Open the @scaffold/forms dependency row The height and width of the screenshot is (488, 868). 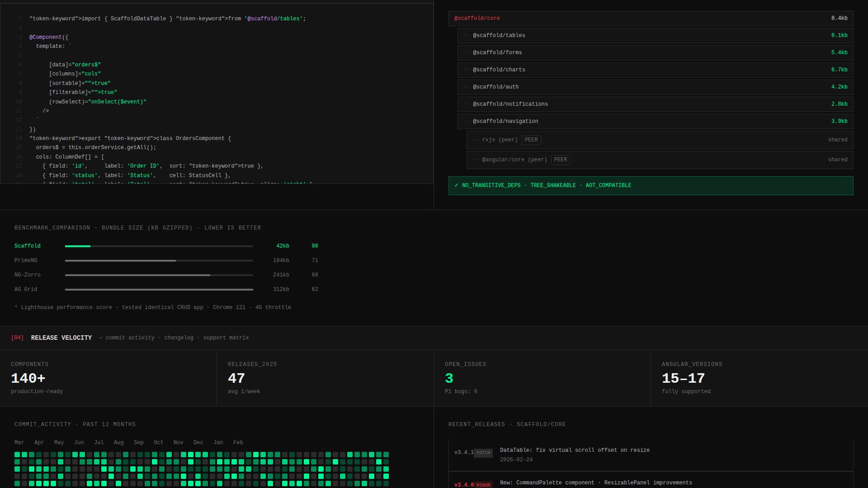(655, 53)
